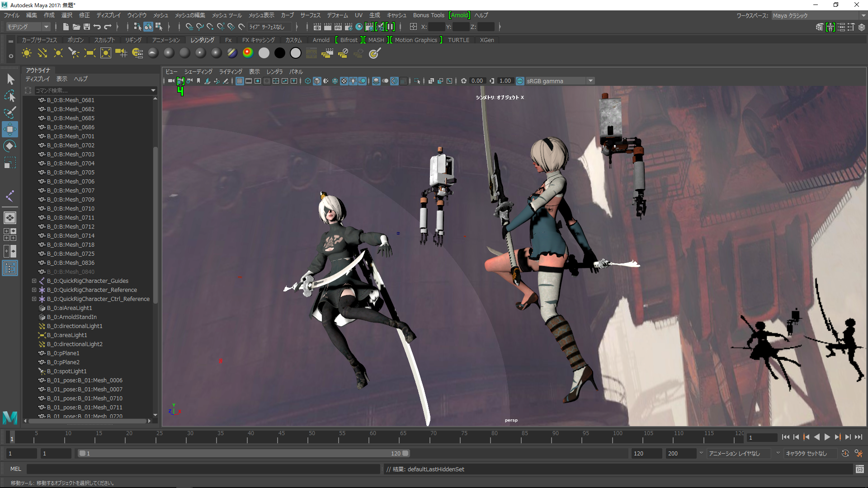Select B_0:directionalLight1 in the outliner

click(75, 326)
